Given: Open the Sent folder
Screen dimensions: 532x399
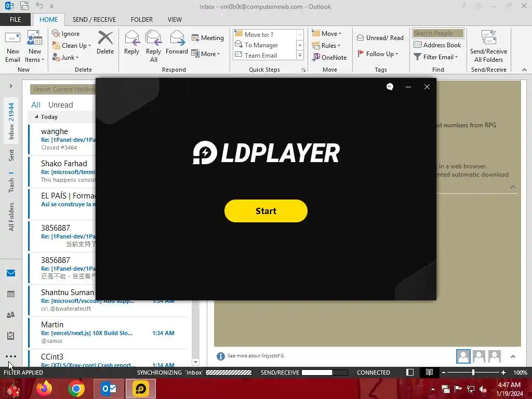Looking at the screenshot, I should coord(11,155).
